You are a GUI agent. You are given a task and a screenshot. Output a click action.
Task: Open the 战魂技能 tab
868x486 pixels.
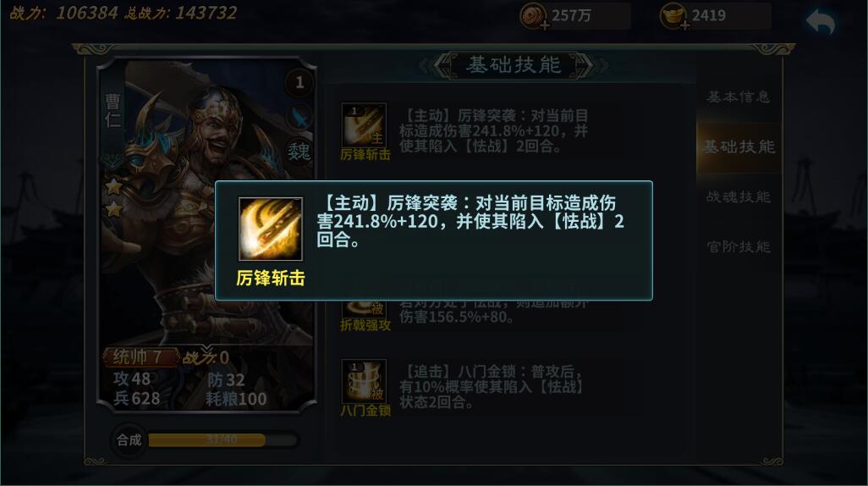click(x=739, y=196)
